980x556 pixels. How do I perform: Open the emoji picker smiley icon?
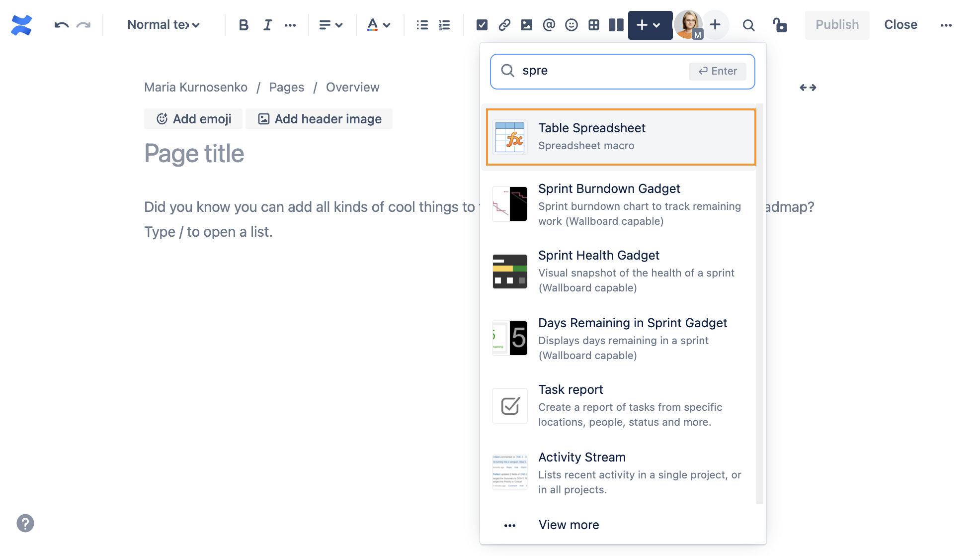tap(572, 25)
